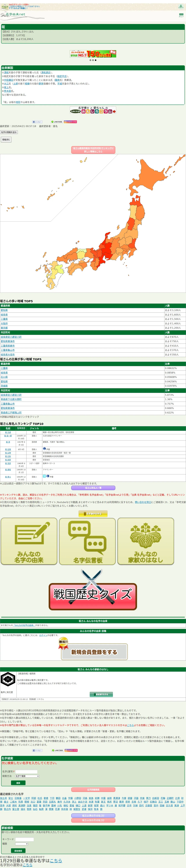The image size is (186, 868).
Task: Open the 問い合わせ窓口 link
Action: pos(143,502)
